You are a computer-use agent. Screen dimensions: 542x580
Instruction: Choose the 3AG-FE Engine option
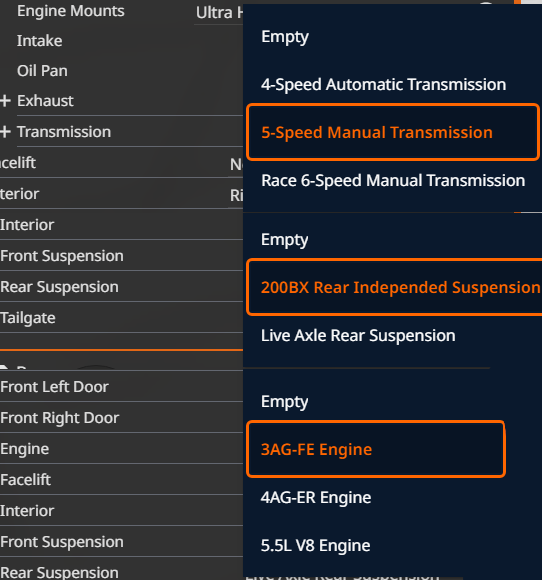(376, 449)
